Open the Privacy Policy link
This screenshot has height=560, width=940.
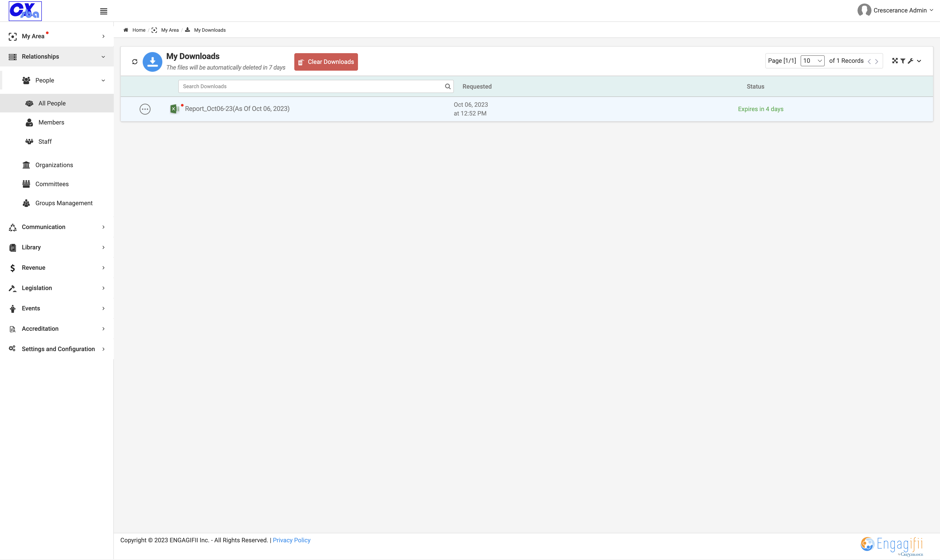291,540
